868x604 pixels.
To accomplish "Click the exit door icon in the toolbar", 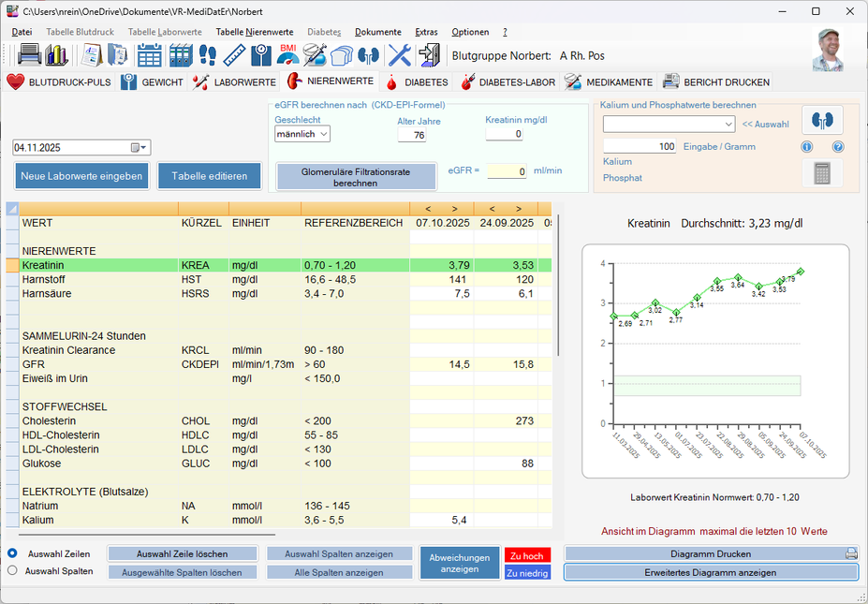I will [x=429, y=55].
